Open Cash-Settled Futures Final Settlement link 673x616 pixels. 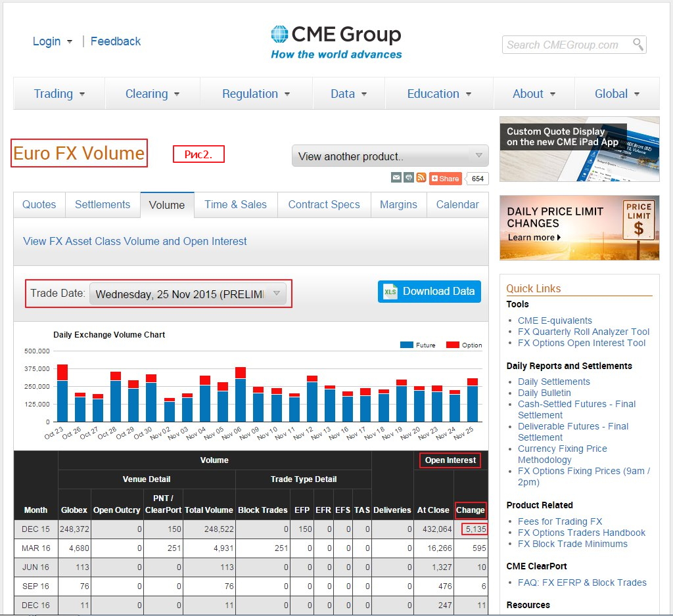(x=576, y=409)
